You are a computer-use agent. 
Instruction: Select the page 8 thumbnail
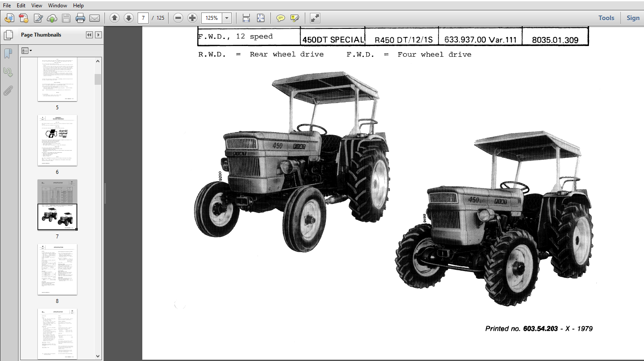(57, 269)
